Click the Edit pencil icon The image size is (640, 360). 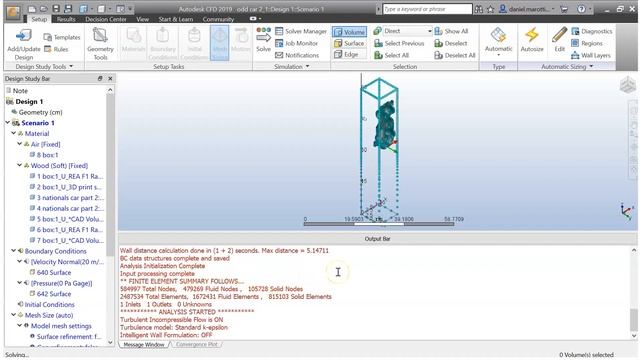[x=559, y=35]
